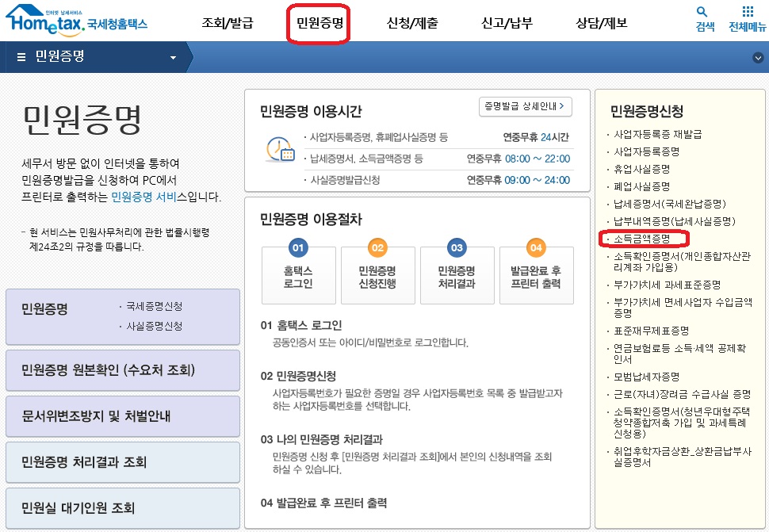Click the clock calendar icon in 이용시간
The height and width of the screenshot is (532, 769).
point(280,150)
